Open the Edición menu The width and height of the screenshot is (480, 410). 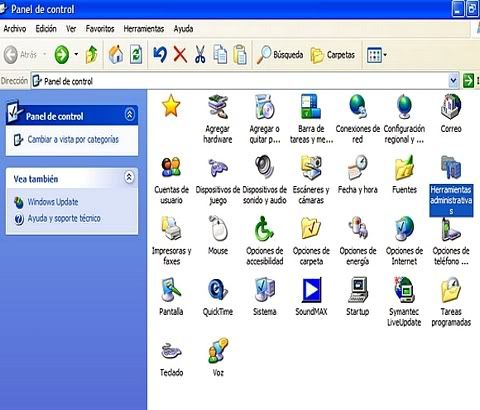[x=46, y=29]
